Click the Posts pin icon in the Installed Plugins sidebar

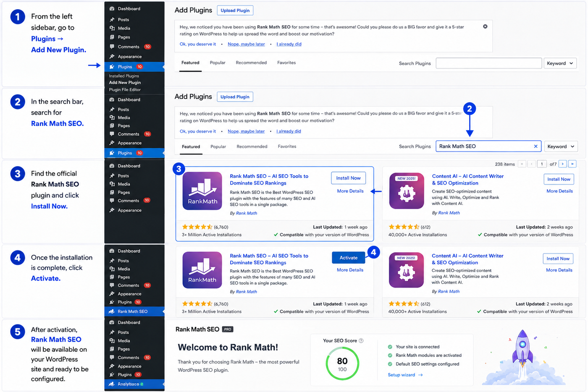pos(112,20)
